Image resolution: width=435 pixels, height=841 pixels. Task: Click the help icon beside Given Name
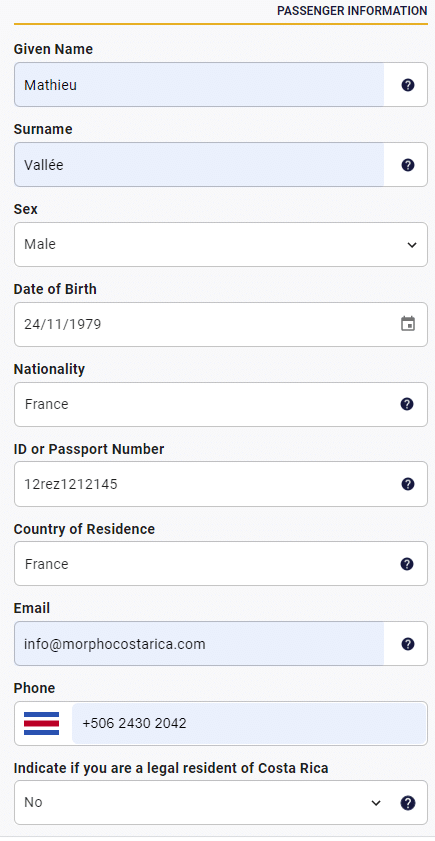pyautogui.click(x=408, y=85)
